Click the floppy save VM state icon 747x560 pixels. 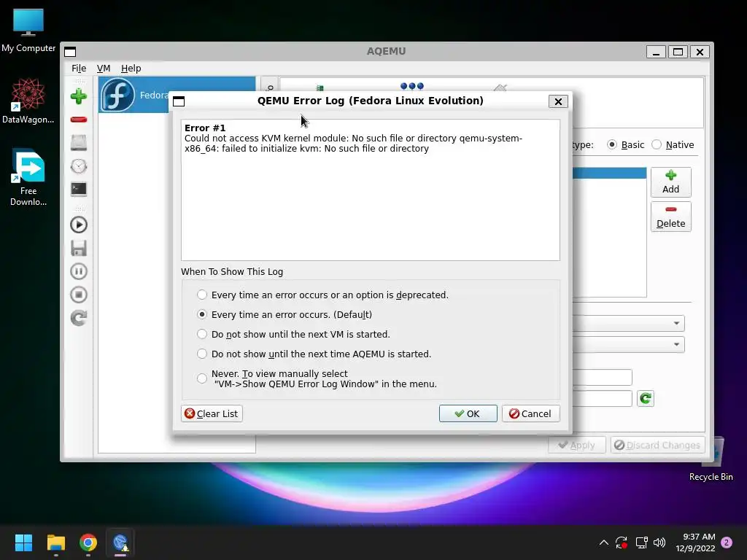pyautogui.click(x=79, y=248)
